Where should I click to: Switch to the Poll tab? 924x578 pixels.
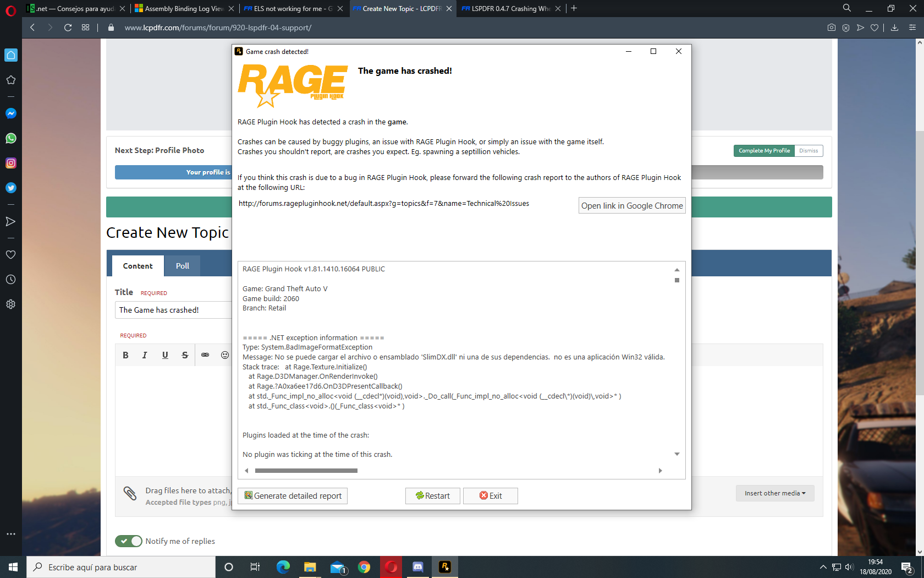coord(183,266)
